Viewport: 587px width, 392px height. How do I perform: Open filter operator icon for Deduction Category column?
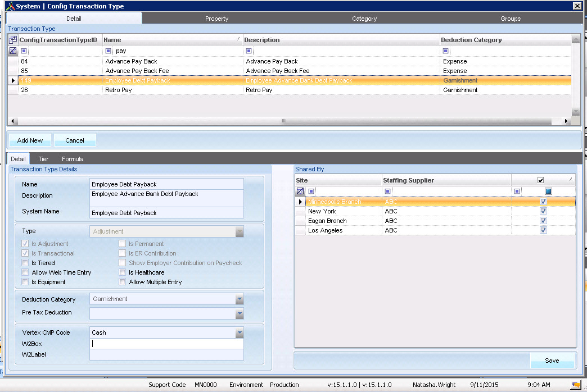pyautogui.click(x=445, y=51)
